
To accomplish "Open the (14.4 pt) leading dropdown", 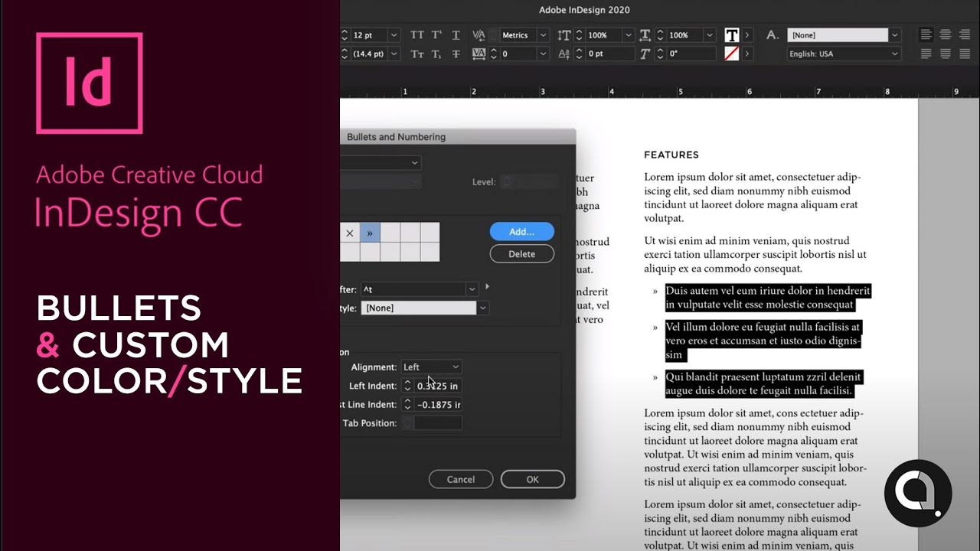I will (x=394, y=54).
